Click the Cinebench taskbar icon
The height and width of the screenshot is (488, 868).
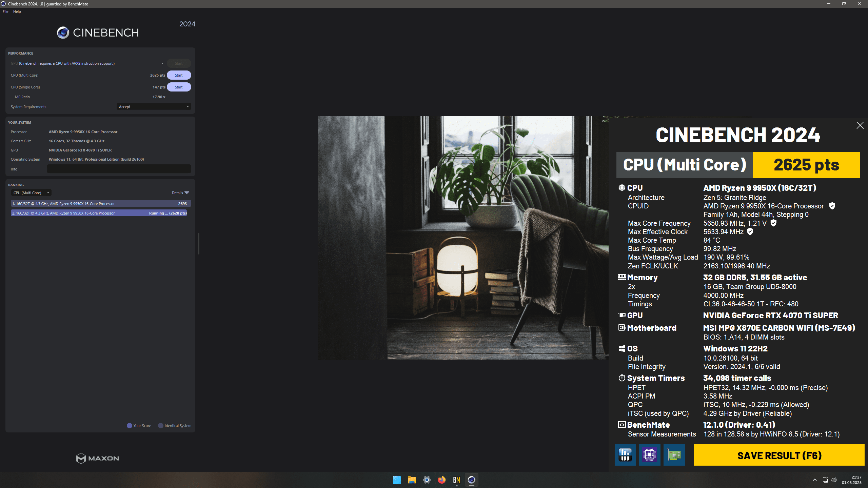(x=471, y=480)
